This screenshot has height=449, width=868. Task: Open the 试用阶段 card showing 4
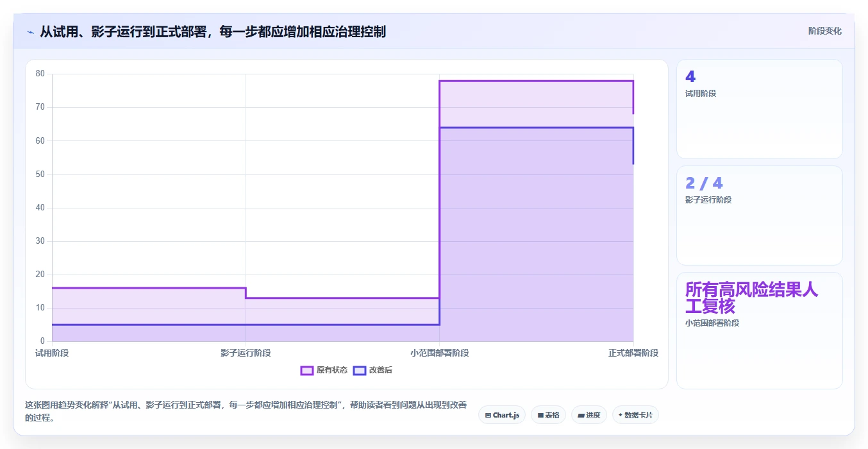tap(760, 109)
